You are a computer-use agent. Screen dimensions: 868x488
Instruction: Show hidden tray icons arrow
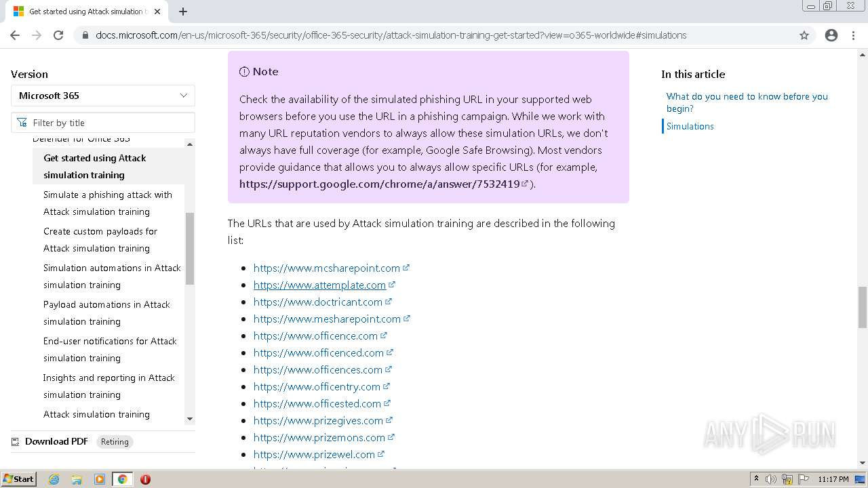coord(756,479)
